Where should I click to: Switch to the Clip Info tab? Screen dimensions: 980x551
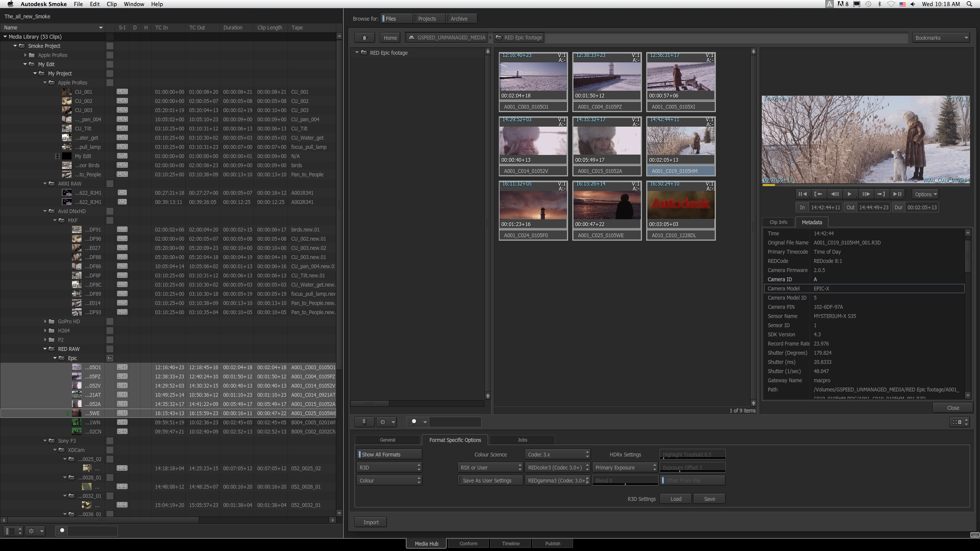(778, 222)
